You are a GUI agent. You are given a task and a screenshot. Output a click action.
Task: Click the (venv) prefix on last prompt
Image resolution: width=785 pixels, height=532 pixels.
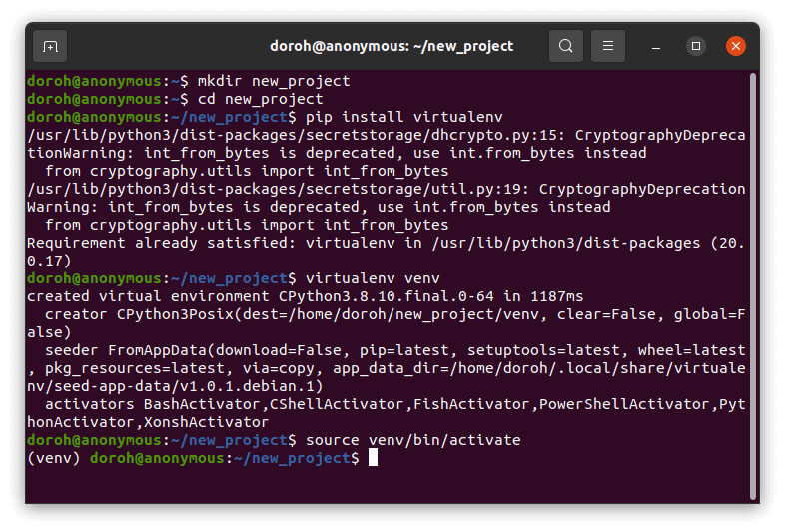pyautogui.click(x=54, y=458)
